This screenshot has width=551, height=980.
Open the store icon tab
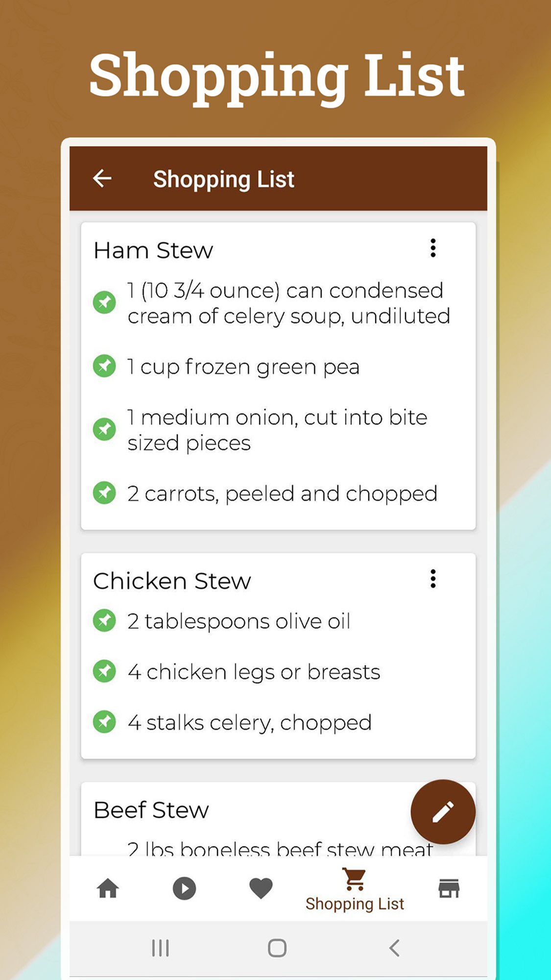[449, 888]
